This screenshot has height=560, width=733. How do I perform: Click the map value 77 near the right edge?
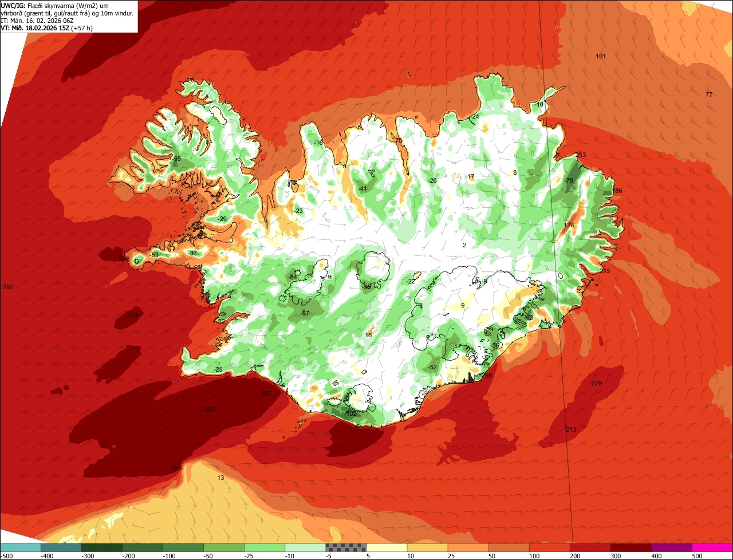tap(709, 94)
